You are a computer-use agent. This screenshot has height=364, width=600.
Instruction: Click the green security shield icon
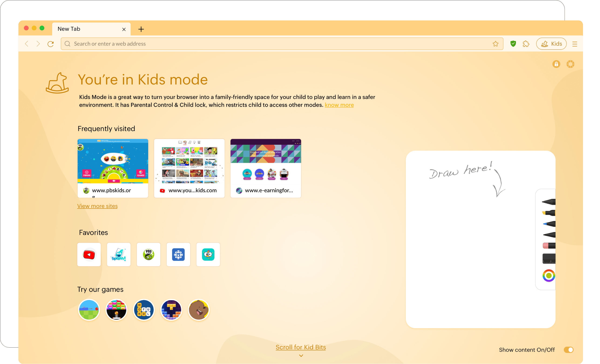[x=513, y=44]
